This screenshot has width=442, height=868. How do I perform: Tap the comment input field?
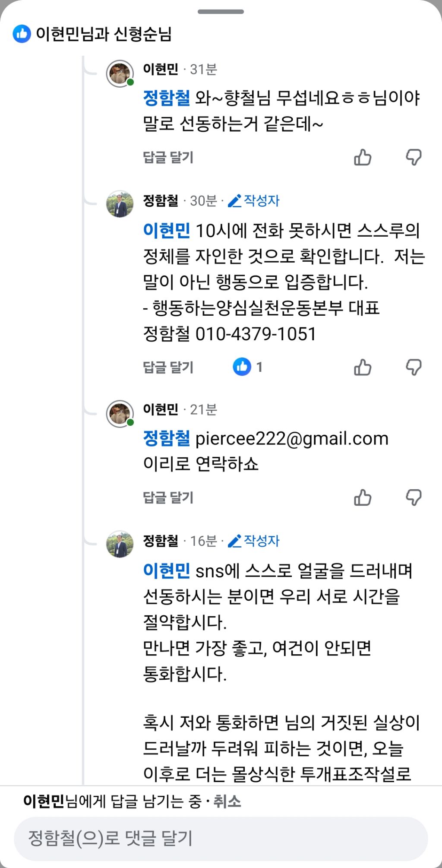click(x=220, y=838)
